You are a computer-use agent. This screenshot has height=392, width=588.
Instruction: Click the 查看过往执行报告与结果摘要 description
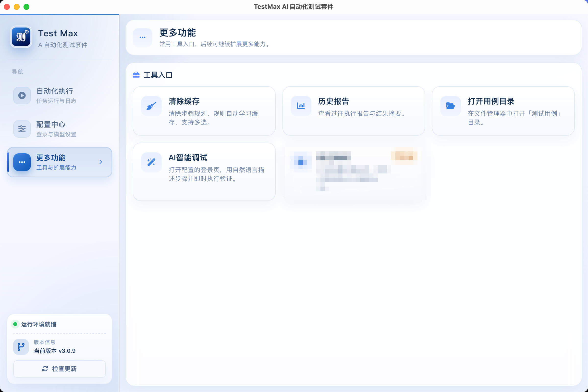[x=362, y=113]
